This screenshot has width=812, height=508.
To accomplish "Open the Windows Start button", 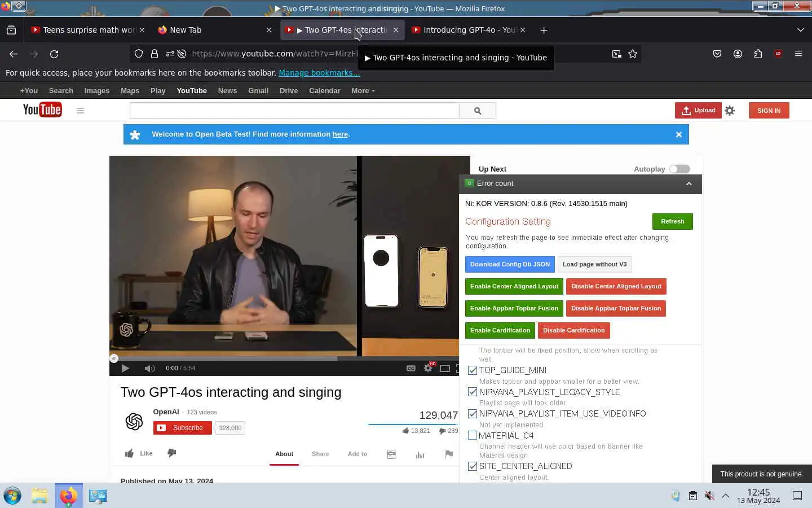I will 12,496.
